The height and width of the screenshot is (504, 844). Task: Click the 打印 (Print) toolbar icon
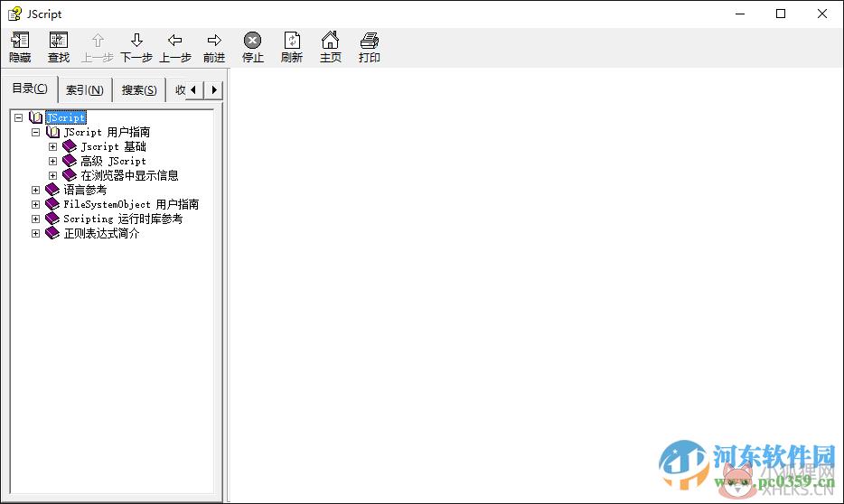(370, 41)
